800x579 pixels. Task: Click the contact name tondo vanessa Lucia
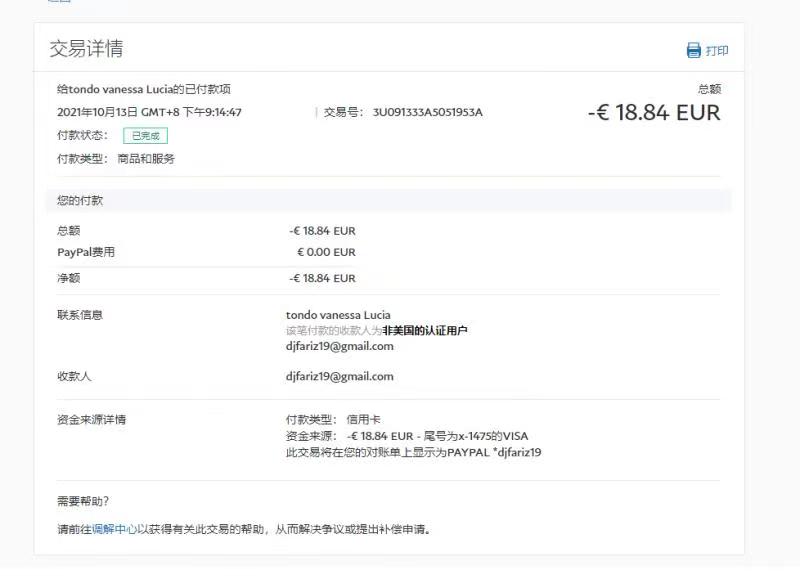[x=338, y=315]
